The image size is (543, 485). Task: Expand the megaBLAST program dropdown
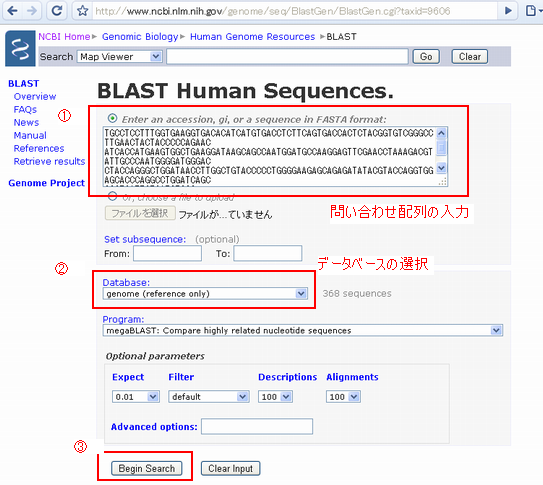click(x=303, y=331)
